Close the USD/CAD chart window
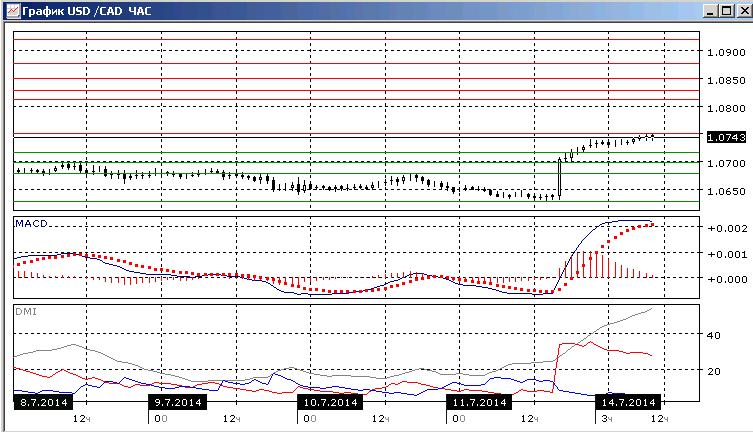 coord(744,11)
